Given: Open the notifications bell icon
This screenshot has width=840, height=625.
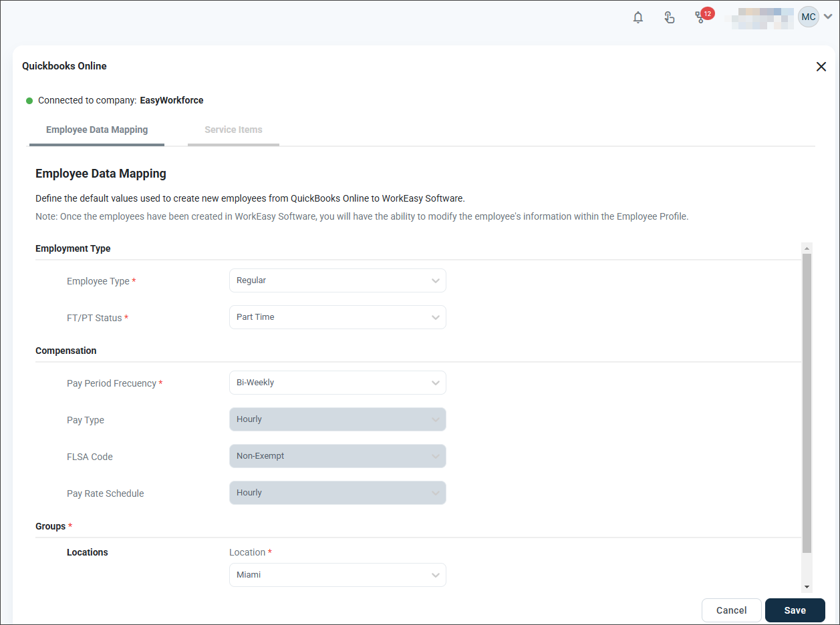Looking at the screenshot, I should click(638, 17).
